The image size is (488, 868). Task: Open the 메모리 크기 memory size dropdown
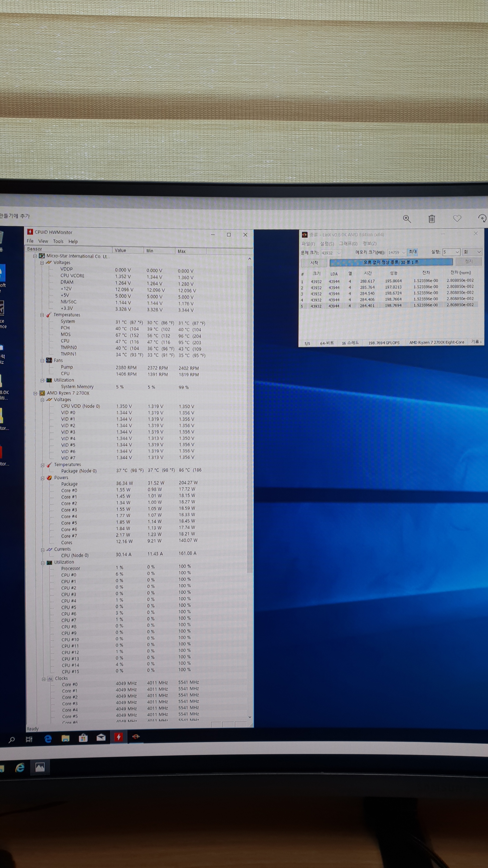pyautogui.click(x=403, y=252)
